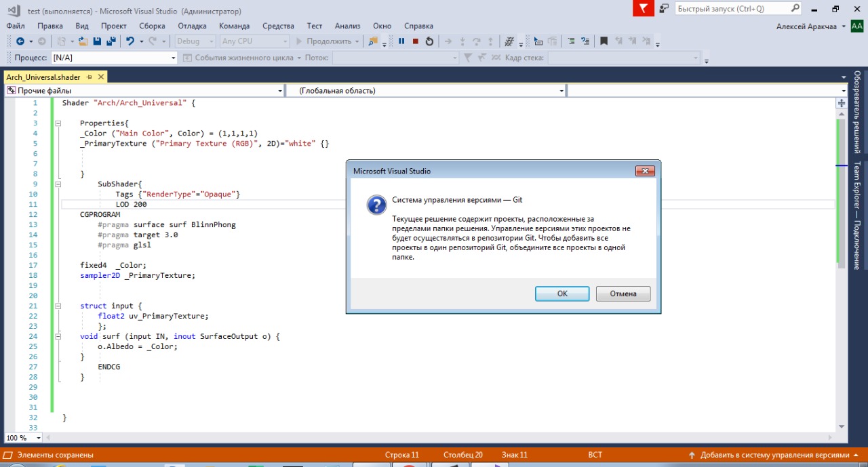Open the Анализ menu
The image size is (868, 467).
[347, 26]
